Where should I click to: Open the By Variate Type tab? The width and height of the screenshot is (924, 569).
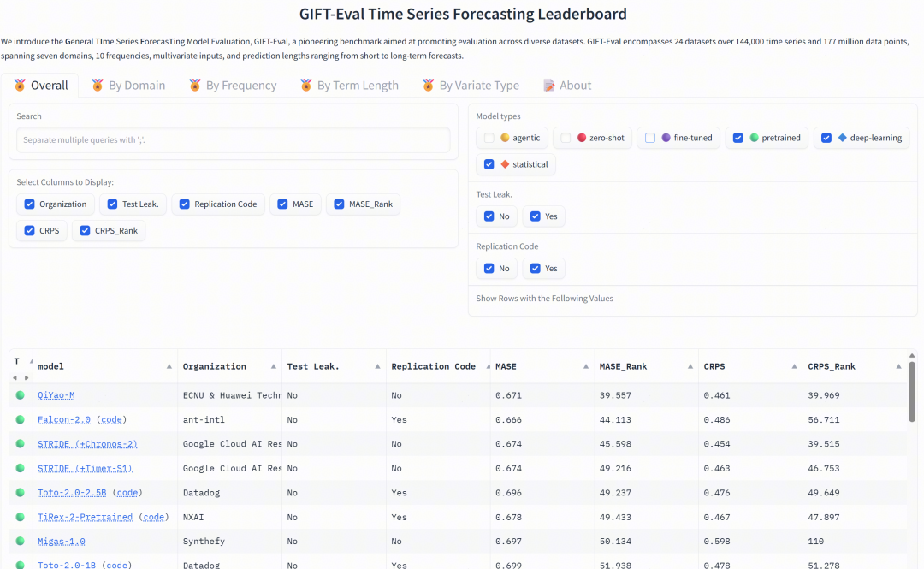pos(471,86)
